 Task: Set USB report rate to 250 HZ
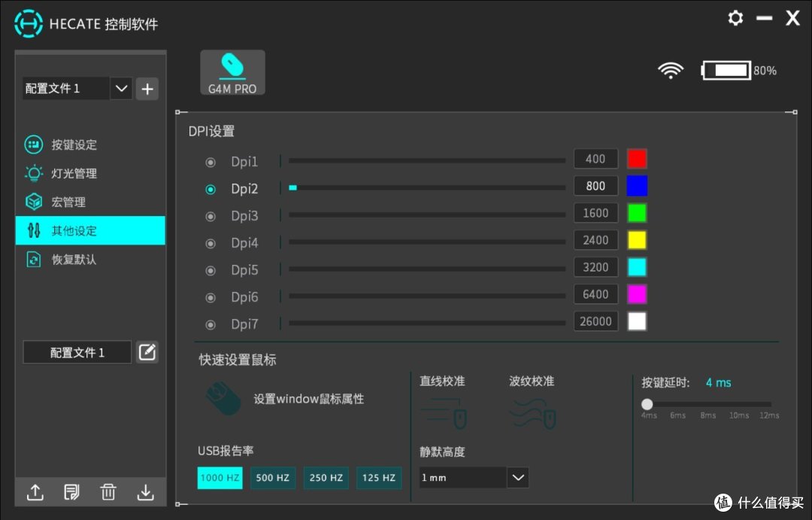326,478
